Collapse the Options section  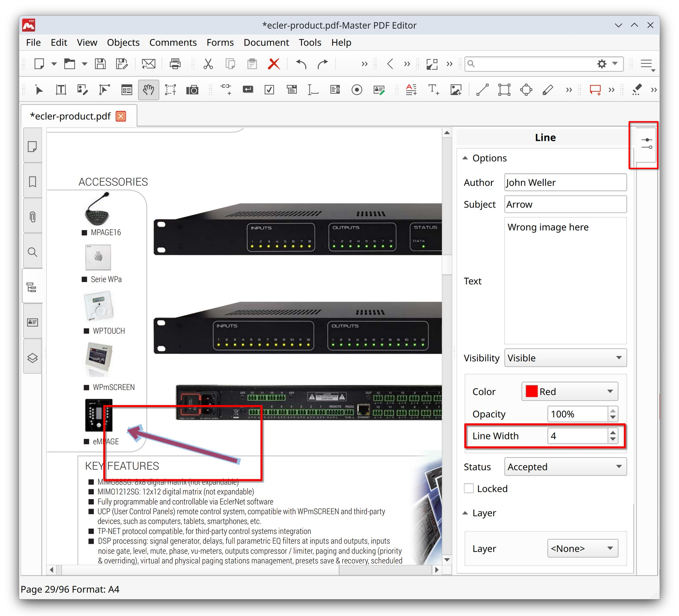coord(465,158)
